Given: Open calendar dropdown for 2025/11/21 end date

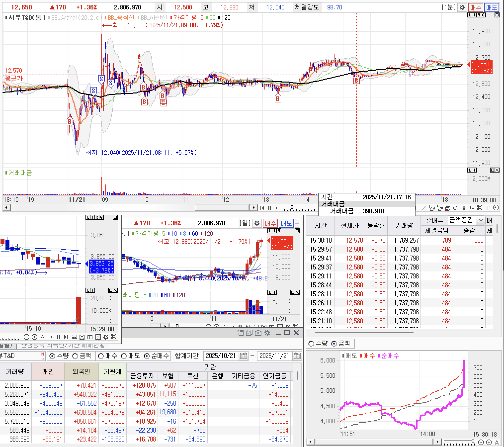Looking at the screenshot, I should pos(297,356).
